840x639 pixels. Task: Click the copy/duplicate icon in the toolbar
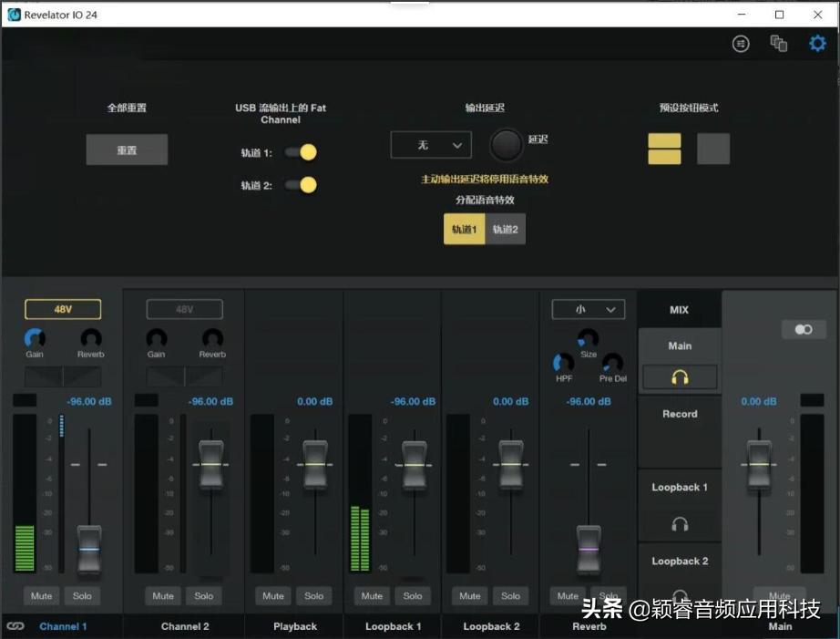(779, 42)
